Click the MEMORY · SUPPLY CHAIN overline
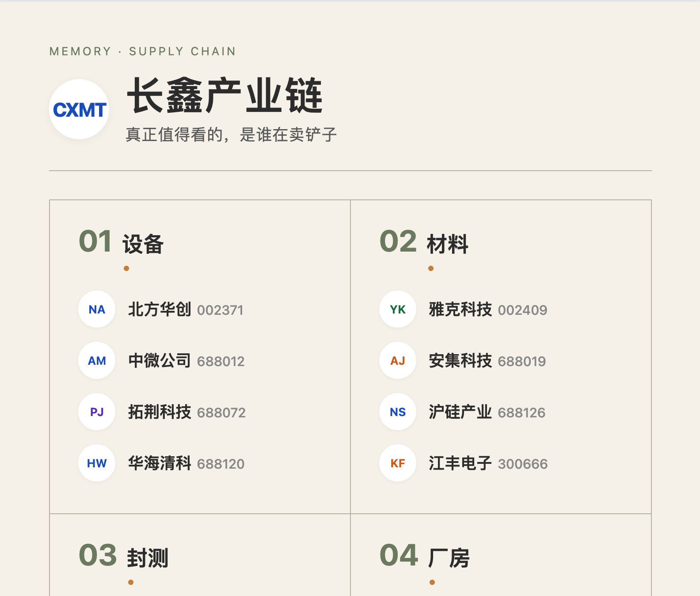This screenshot has height=596, width=700. tap(143, 51)
